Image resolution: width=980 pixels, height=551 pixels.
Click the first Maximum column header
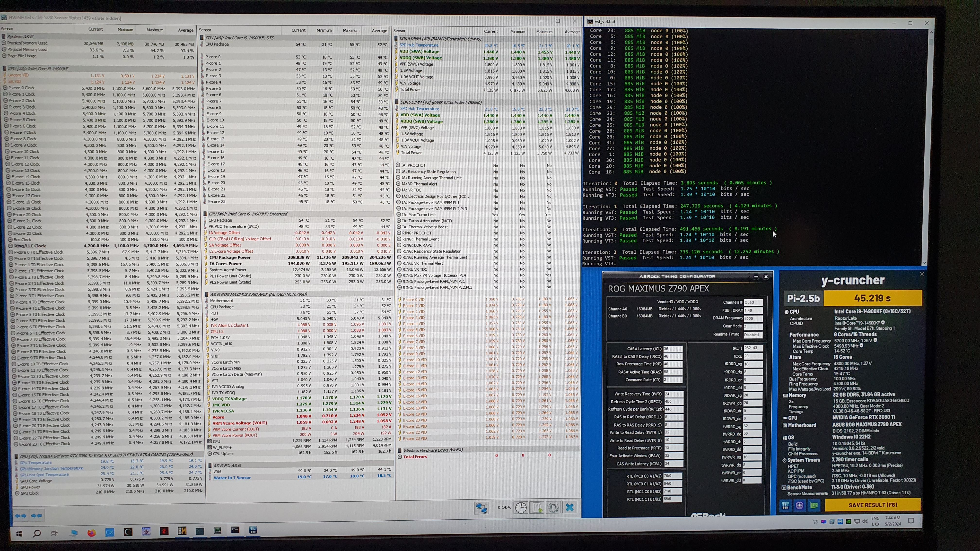(155, 30)
